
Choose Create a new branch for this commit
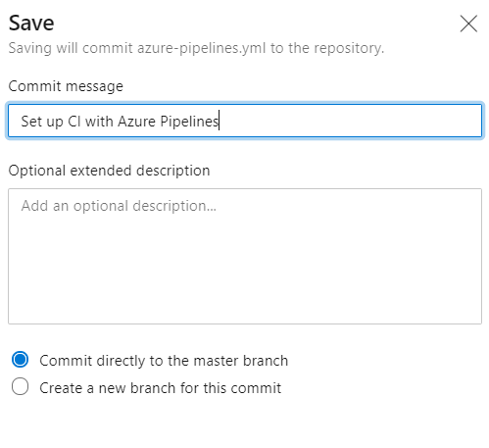tap(20, 386)
